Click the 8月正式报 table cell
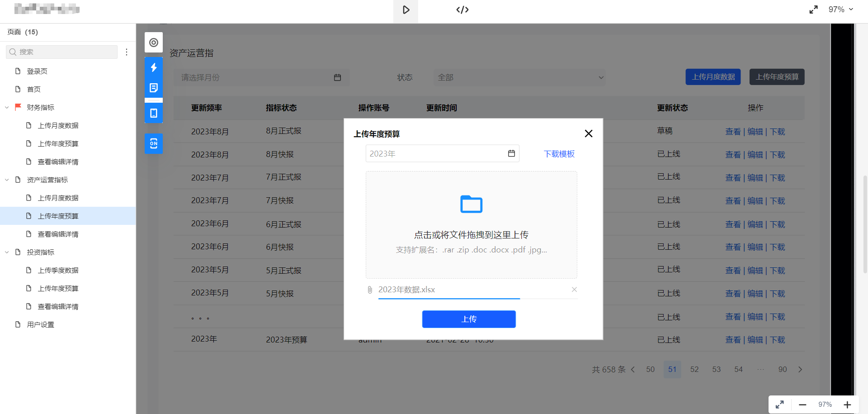Image resolution: width=868 pixels, height=414 pixels. 283,131
